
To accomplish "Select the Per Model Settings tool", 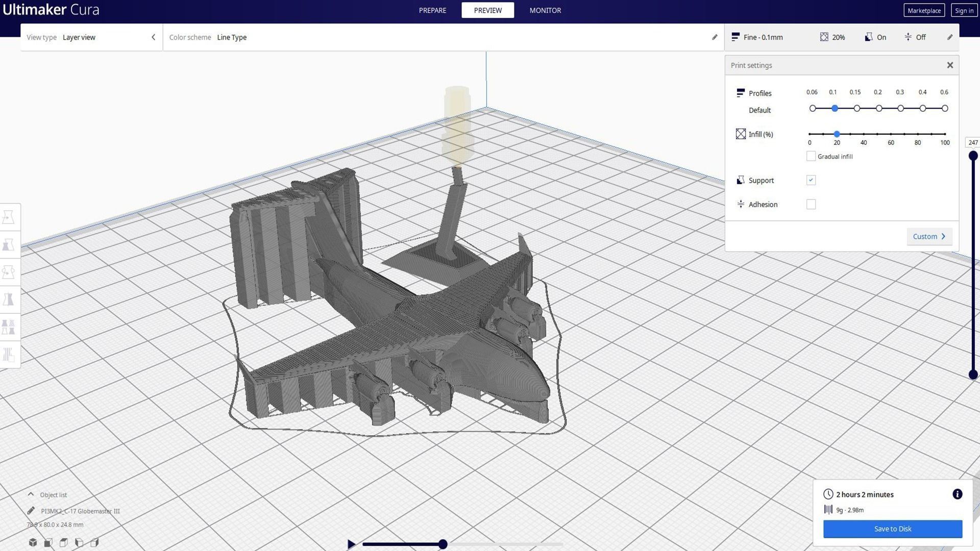I will (9, 327).
